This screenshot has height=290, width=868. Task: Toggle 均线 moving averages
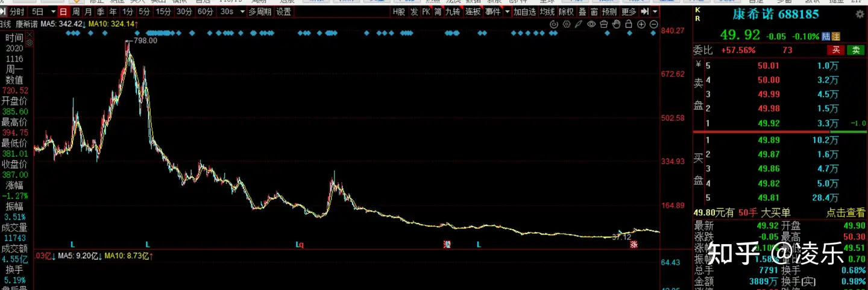pos(547,11)
